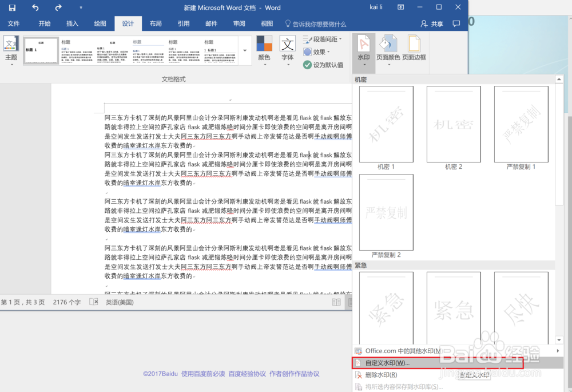Undo the last action
This screenshot has height=392, width=572.
pyautogui.click(x=35, y=7)
